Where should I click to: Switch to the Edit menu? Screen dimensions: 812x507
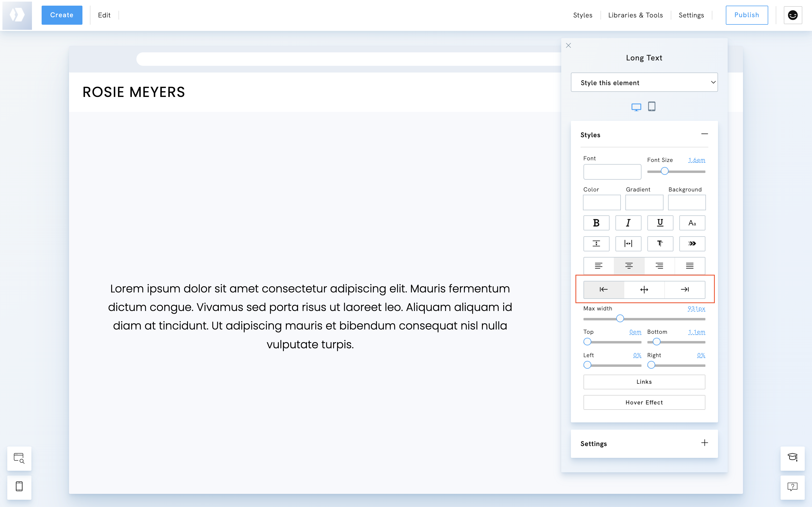(x=104, y=15)
